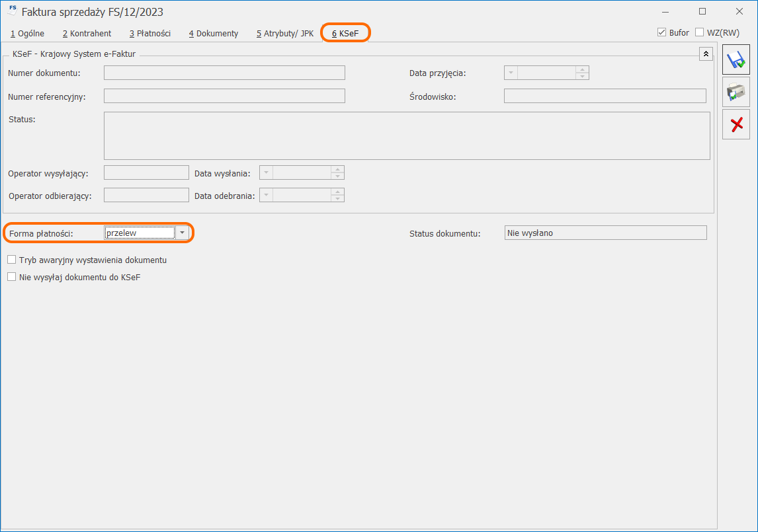Click the Numer referencyjny field
This screenshot has width=758, height=532.
(224, 96)
